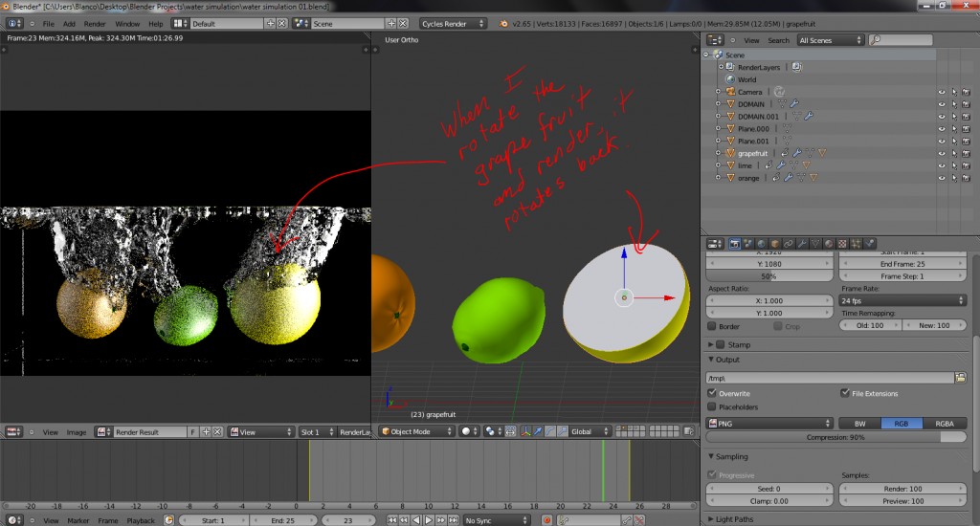
Task: Click the grapefruit modifier wrench icon in outliner
Action: tap(797, 153)
